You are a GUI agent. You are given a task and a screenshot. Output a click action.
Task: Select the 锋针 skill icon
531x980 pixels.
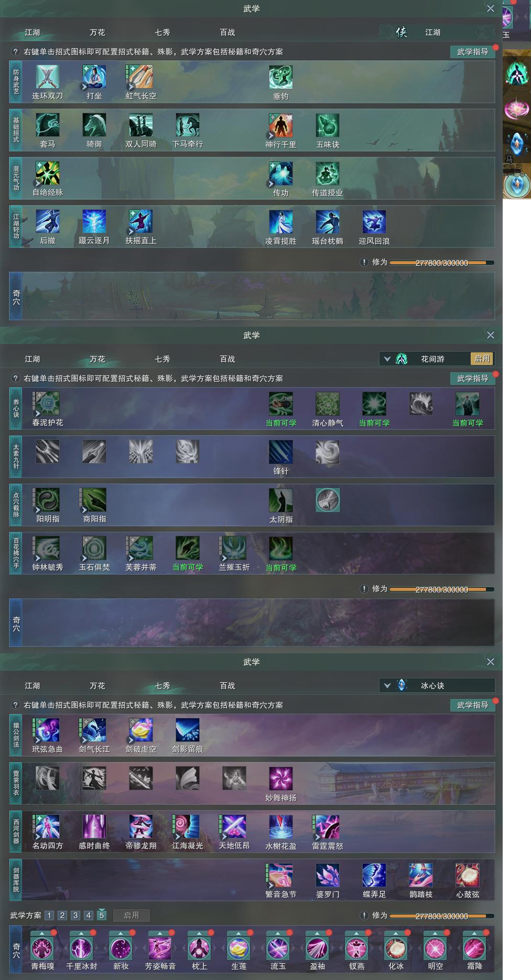pyautogui.click(x=281, y=452)
